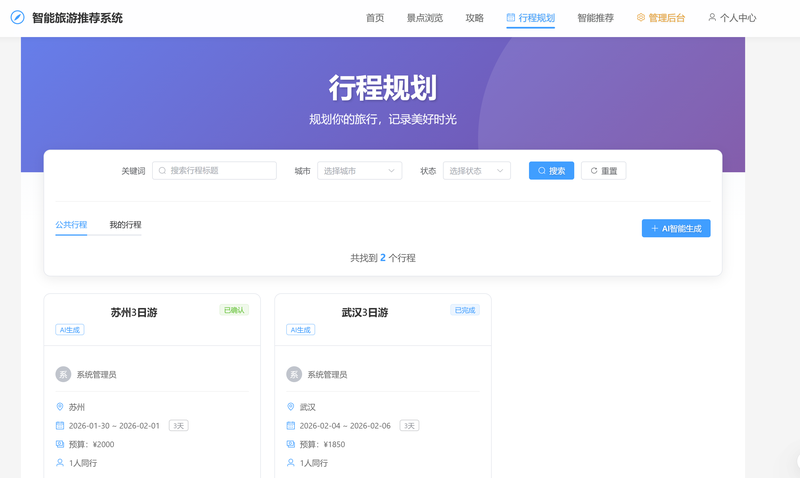Click the 3天 tag on 苏州 card
The width and height of the screenshot is (800, 478).
pos(179,425)
